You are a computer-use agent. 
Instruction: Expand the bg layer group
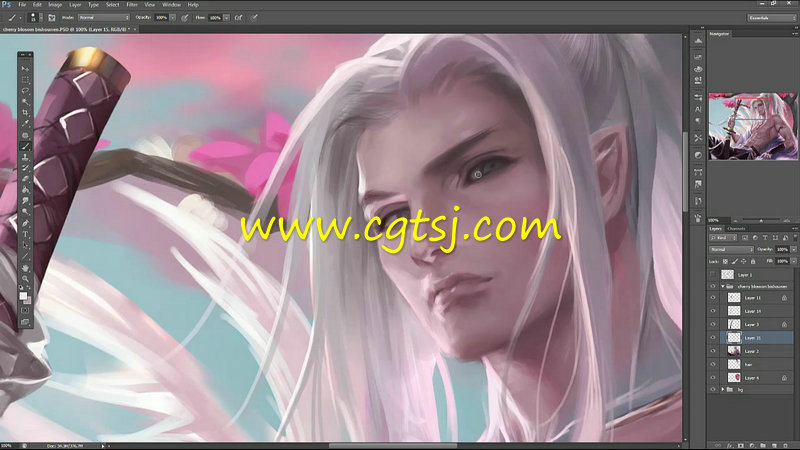click(x=722, y=389)
